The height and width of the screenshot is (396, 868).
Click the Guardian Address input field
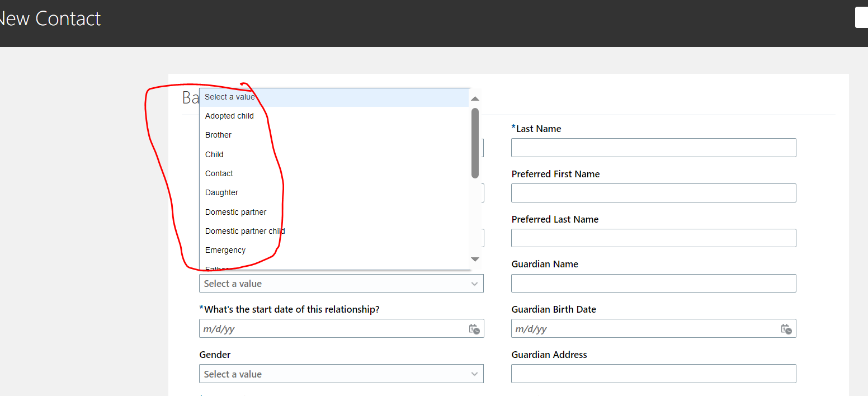coord(653,374)
